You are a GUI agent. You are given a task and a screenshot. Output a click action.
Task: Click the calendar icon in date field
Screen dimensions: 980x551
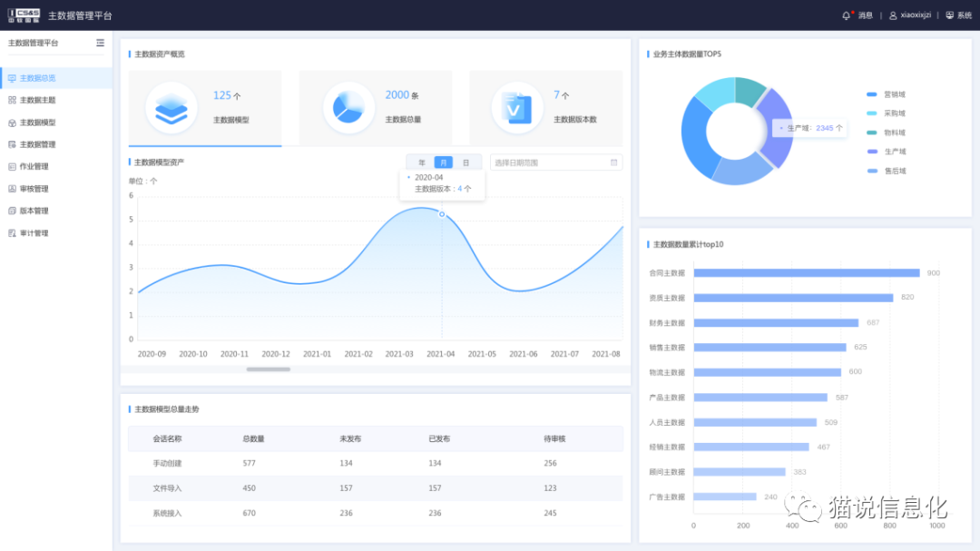click(x=614, y=162)
